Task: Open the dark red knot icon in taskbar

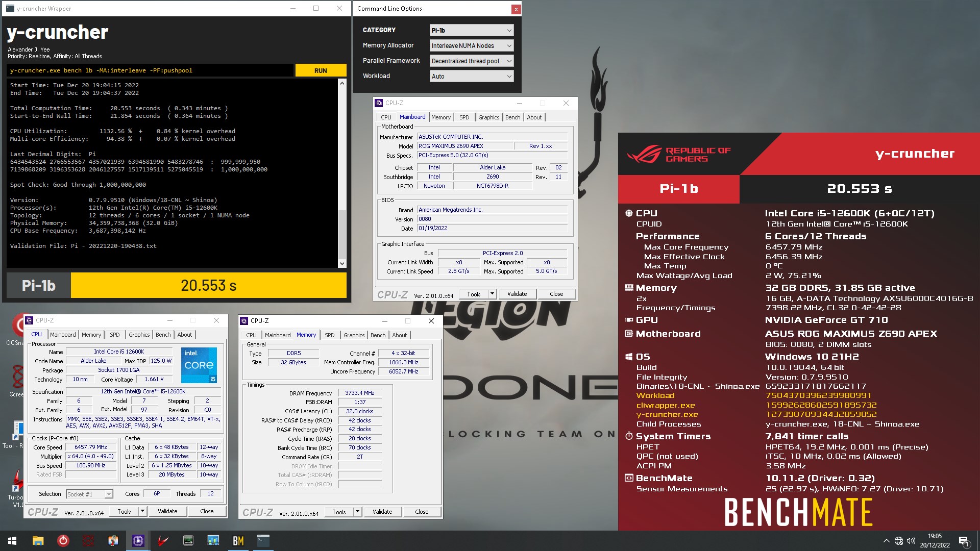Action: (x=88, y=541)
